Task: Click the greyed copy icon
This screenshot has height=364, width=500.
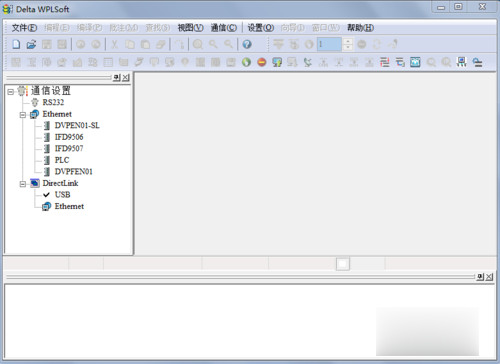Action: [x=130, y=44]
